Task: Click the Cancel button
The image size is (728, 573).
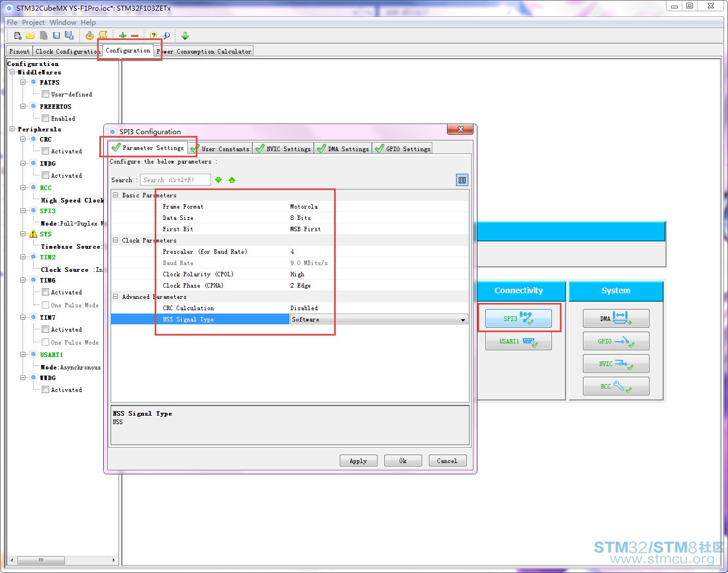Action: pos(448,461)
